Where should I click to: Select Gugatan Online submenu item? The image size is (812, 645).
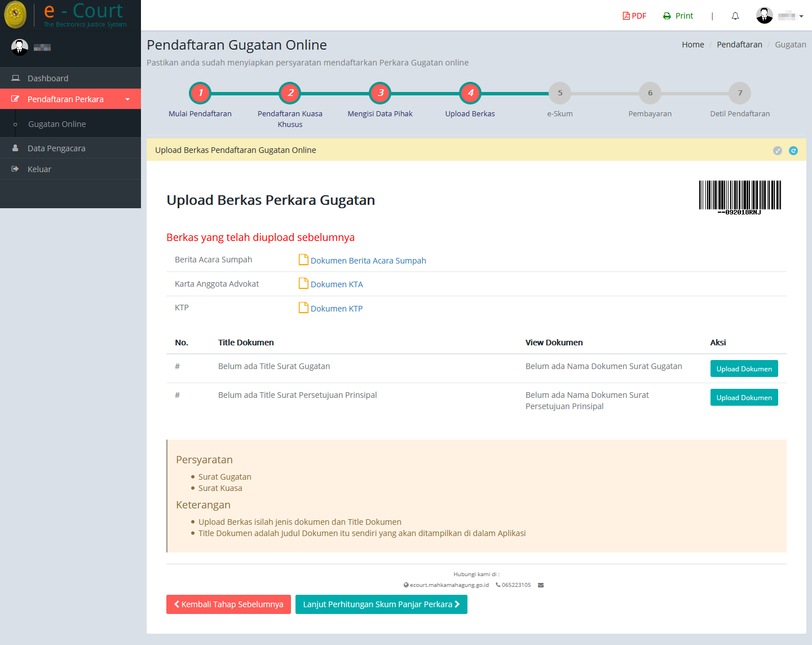(x=57, y=124)
